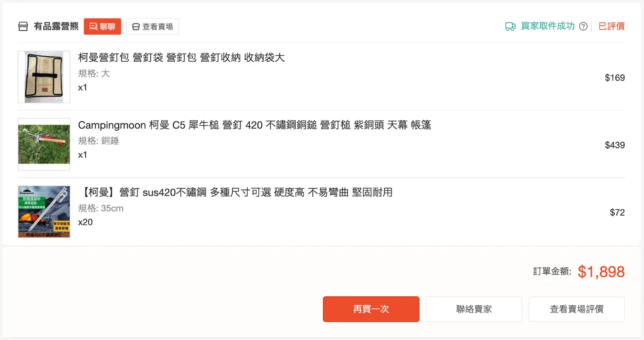
Task: Open the peg storage bag thumbnail
Action: point(44,77)
